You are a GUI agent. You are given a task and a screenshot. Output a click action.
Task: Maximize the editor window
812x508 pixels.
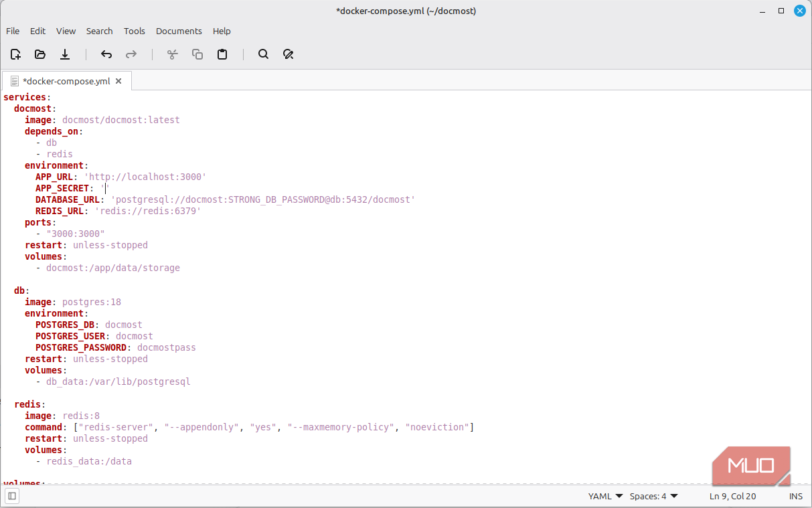(781, 11)
